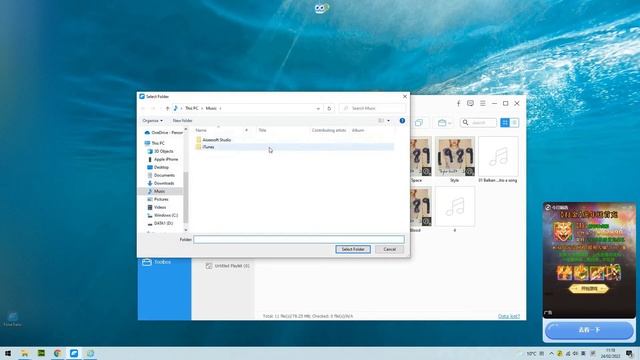Select the Blood song thumbnail
Screen dimensions: 640x360
[x=420, y=207]
